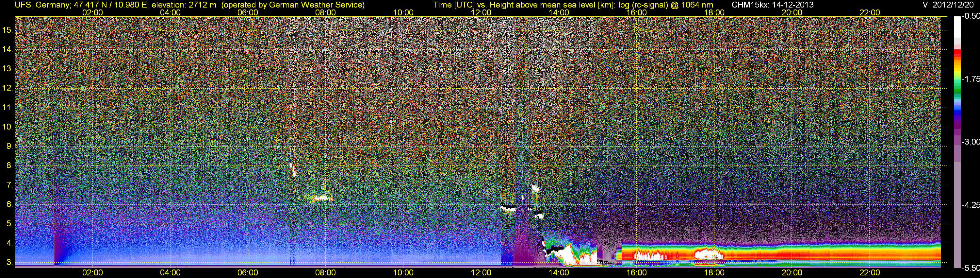Click the colorbar value -0.50
The width and height of the screenshot is (980, 278).
tap(971, 16)
